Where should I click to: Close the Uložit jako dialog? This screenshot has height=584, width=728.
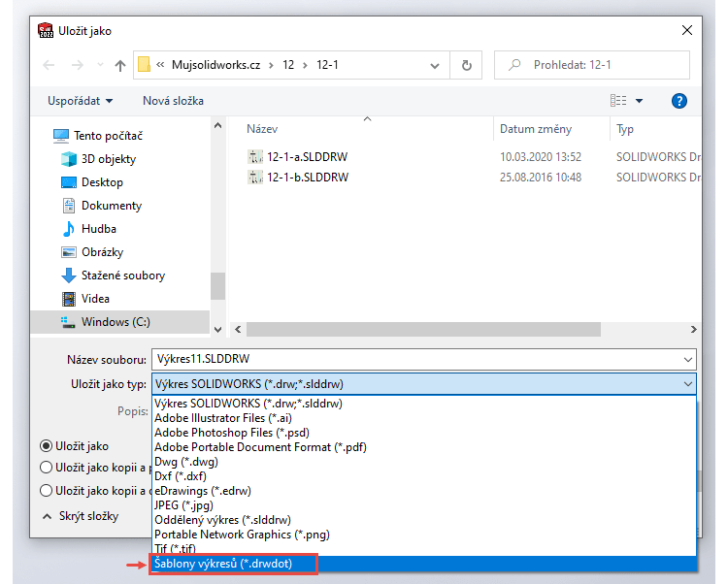click(686, 31)
